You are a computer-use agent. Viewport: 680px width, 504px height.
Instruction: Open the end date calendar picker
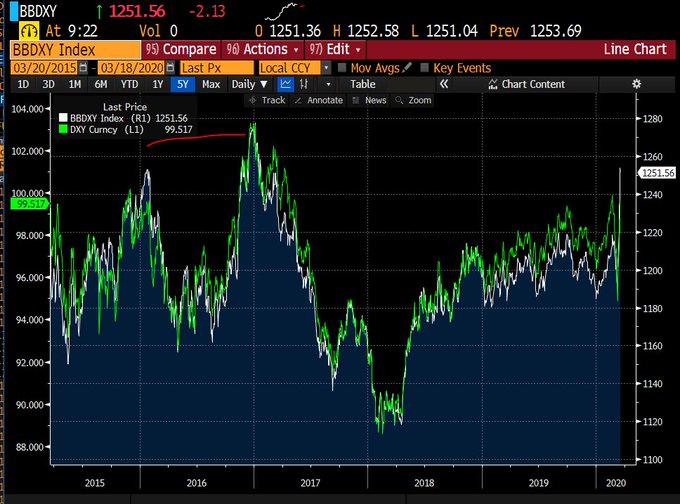170,68
